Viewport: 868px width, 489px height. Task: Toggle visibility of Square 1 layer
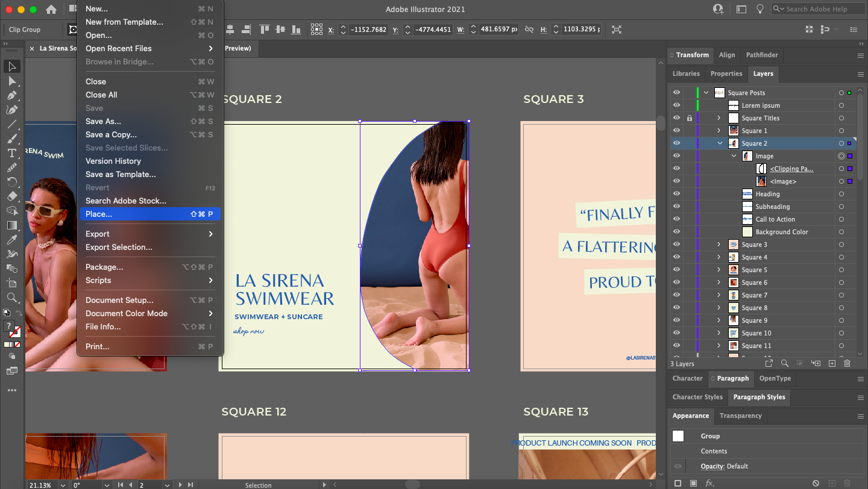(x=676, y=131)
